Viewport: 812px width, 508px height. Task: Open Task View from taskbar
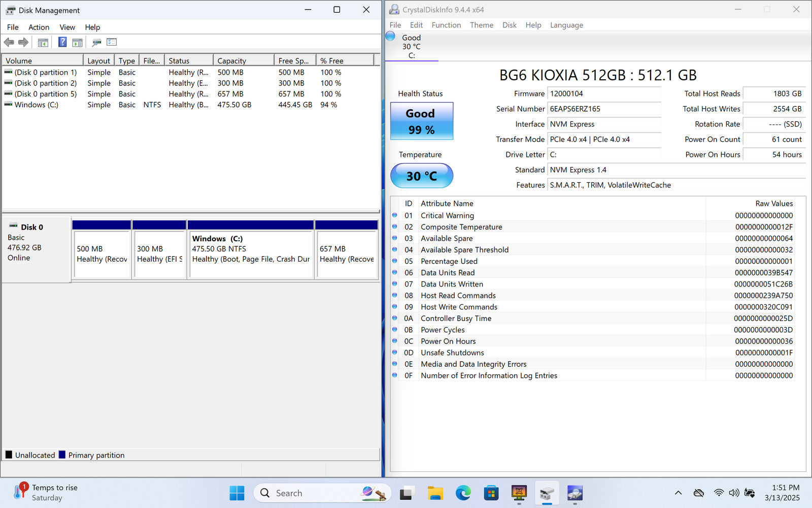coord(406,493)
